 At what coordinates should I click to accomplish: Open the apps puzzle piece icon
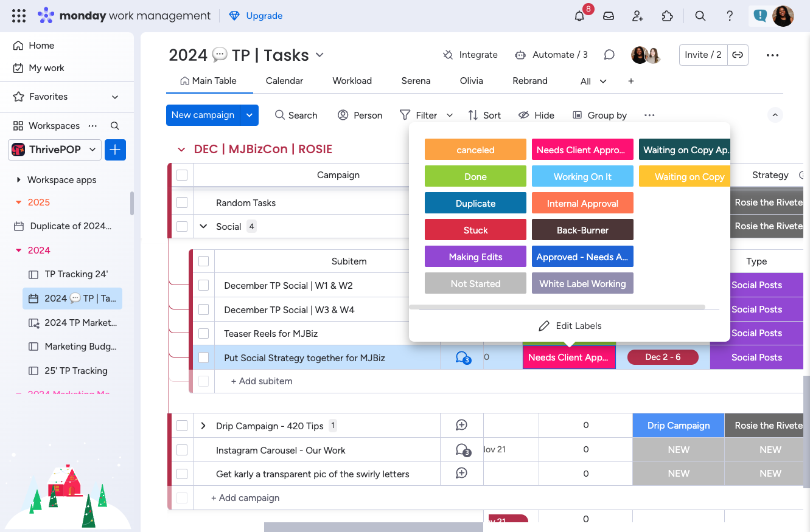(668, 16)
